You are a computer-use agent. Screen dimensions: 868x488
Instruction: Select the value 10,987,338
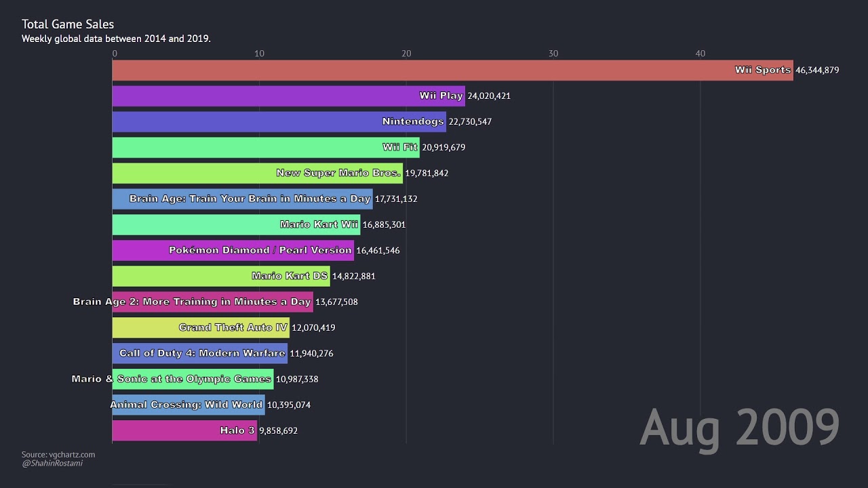(297, 379)
